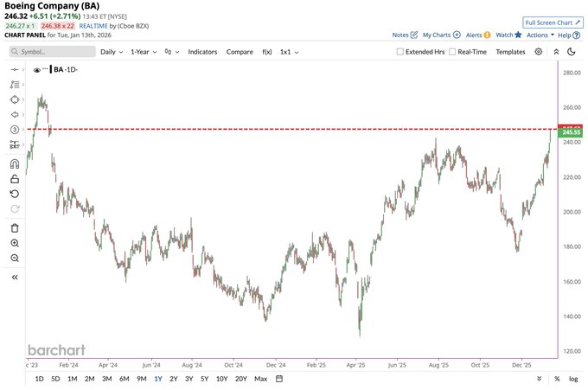The height and width of the screenshot is (390, 588).
Task: Open the Fibonacci annotation tools
Action: (15, 85)
